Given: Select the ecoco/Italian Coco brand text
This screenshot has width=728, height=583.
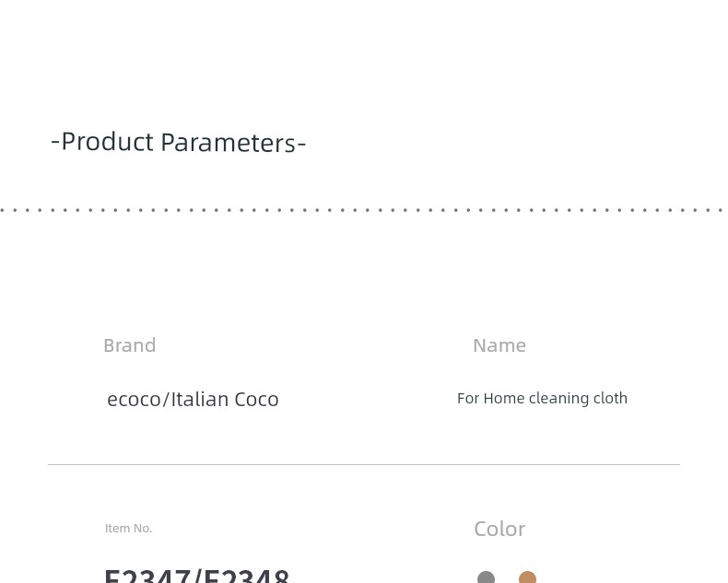Looking at the screenshot, I should [x=193, y=399].
